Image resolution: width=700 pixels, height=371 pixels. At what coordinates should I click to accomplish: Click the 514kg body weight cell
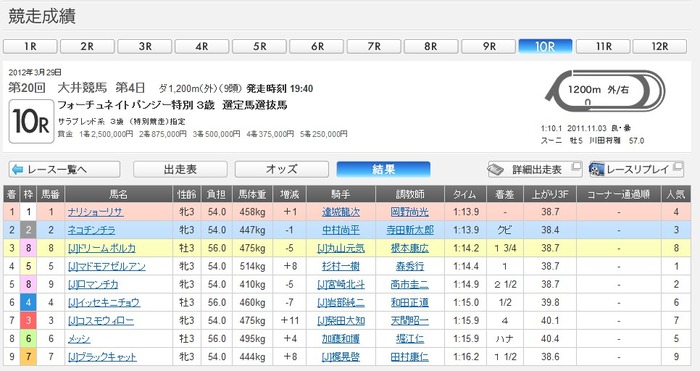[252, 267]
